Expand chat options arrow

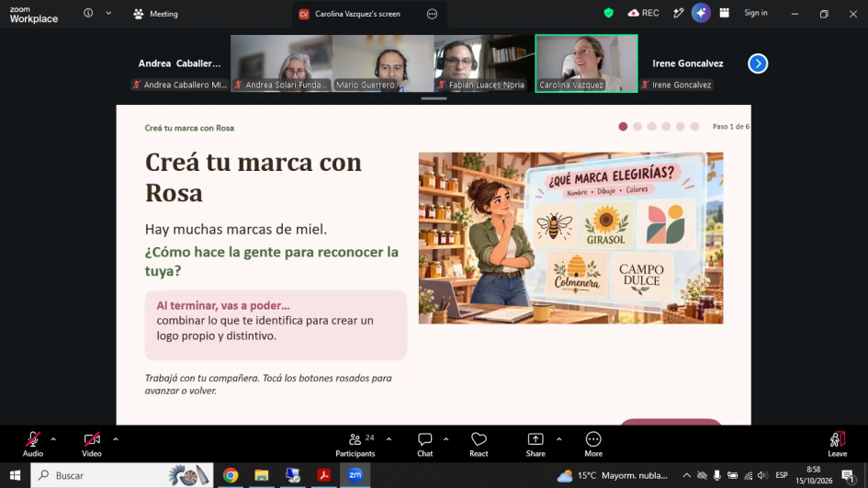[445, 439]
